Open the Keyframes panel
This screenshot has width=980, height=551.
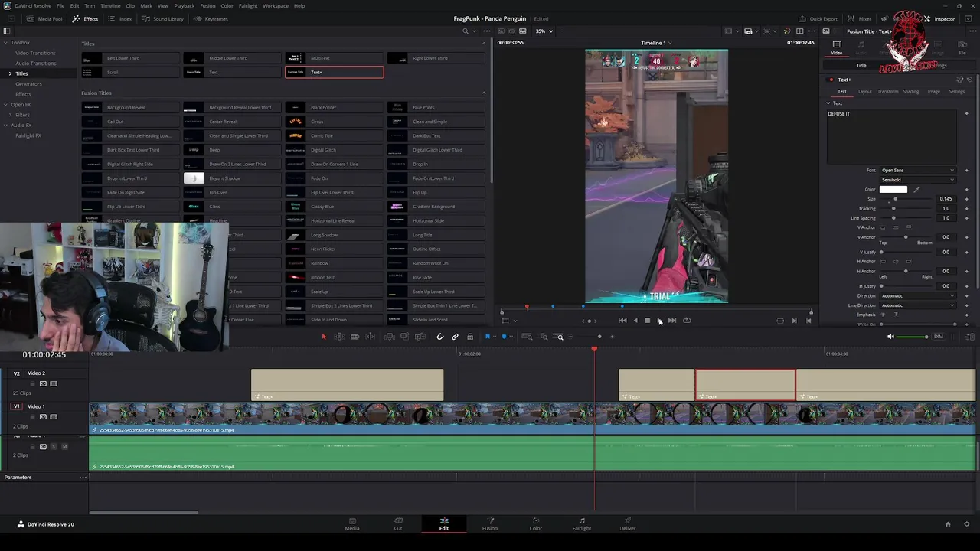tap(211, 19)
